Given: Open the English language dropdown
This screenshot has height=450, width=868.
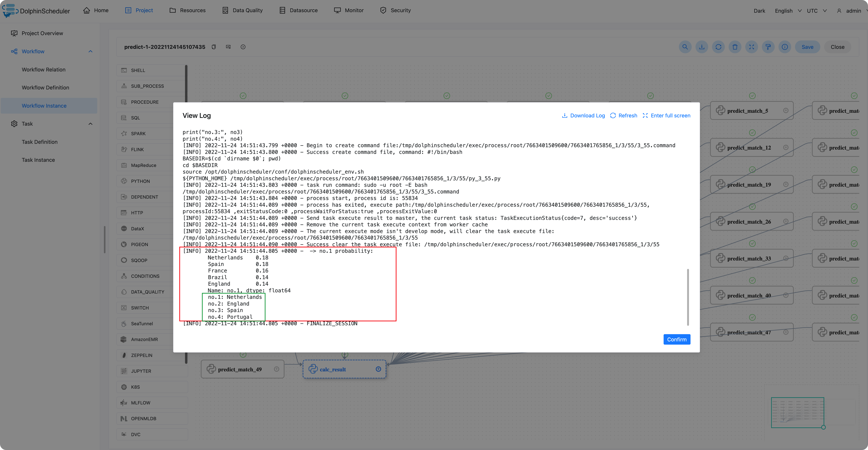Looking at the screenshot, I should 787,11.
